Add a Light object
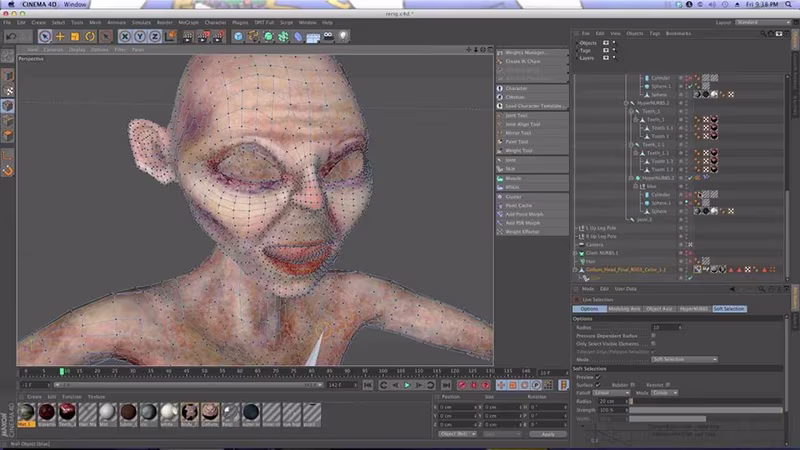 (x=343, y=36)
